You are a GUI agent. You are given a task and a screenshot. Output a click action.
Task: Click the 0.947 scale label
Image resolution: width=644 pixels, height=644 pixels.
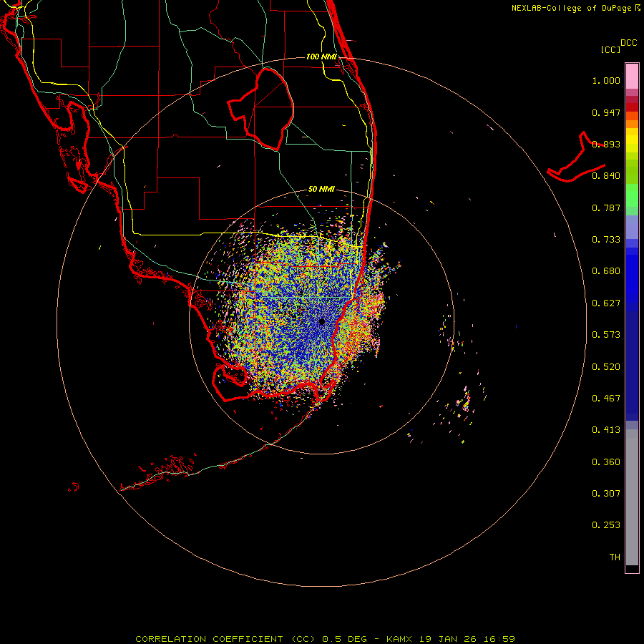(606, 112)
